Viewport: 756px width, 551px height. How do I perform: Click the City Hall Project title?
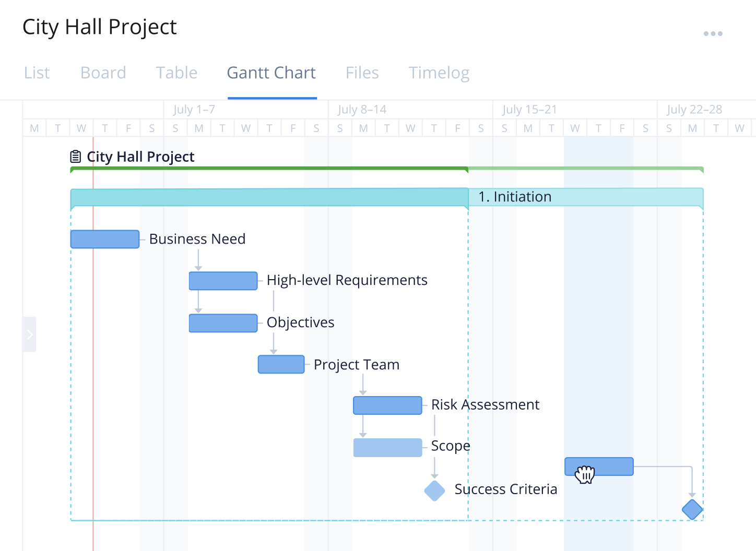coord(99,27)
